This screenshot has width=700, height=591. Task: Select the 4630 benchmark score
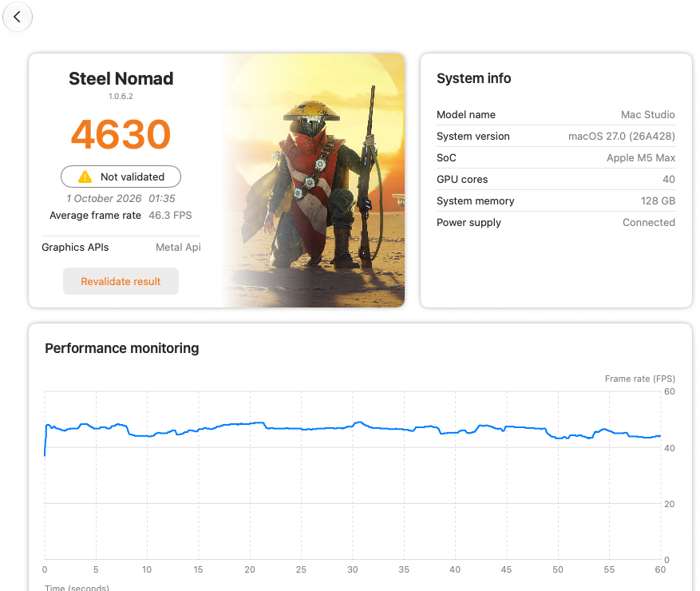[x=121, y=134]
